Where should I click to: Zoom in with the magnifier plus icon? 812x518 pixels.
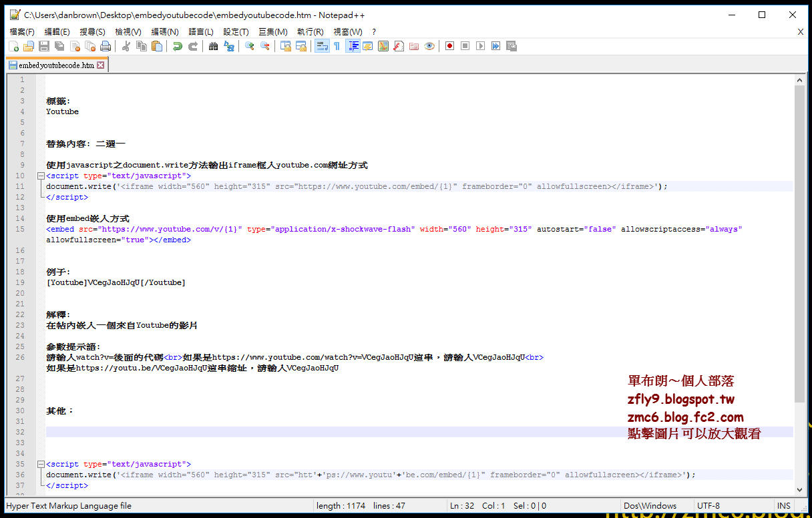(250, 46)
